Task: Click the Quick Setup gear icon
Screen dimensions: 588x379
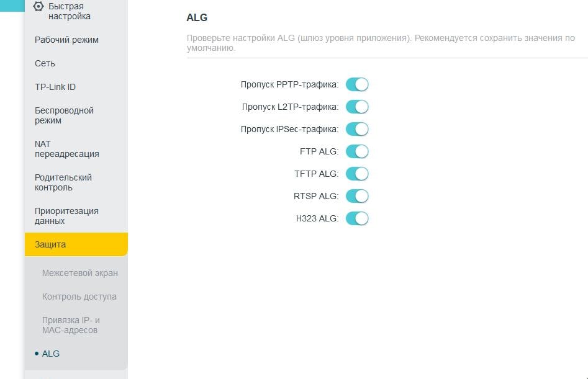Action: tap(38, 7)
